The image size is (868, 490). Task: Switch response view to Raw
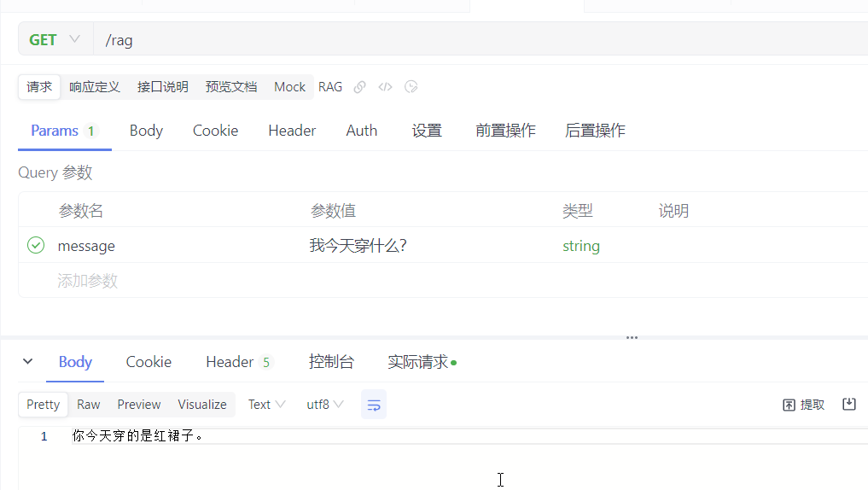(89, 405)
